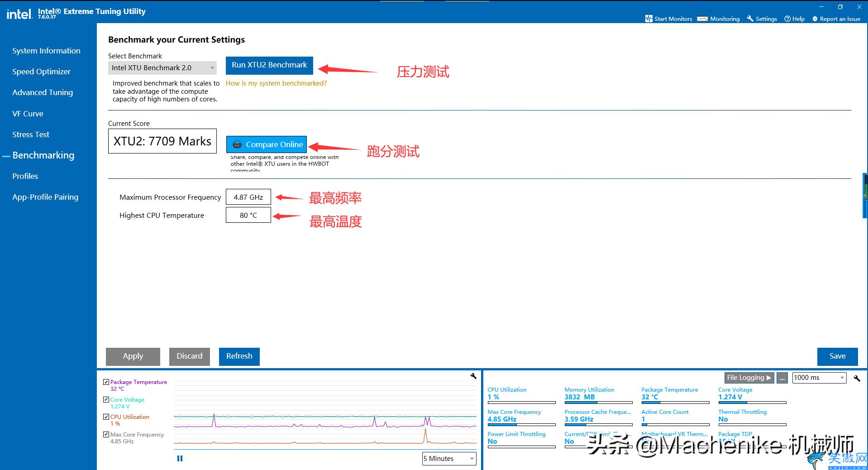Toggle Core Voltage graph checkbox

pyautogui.click(x=106, y=399)
